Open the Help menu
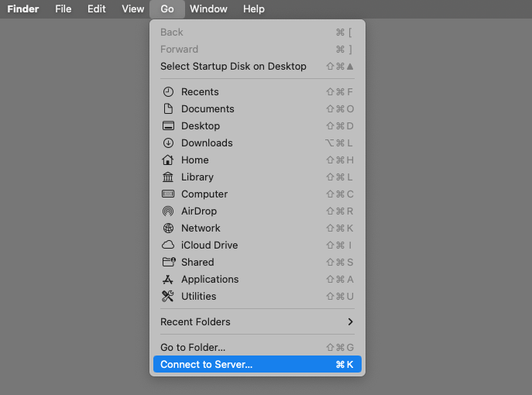Screen dimensions: 532x395 253,9
